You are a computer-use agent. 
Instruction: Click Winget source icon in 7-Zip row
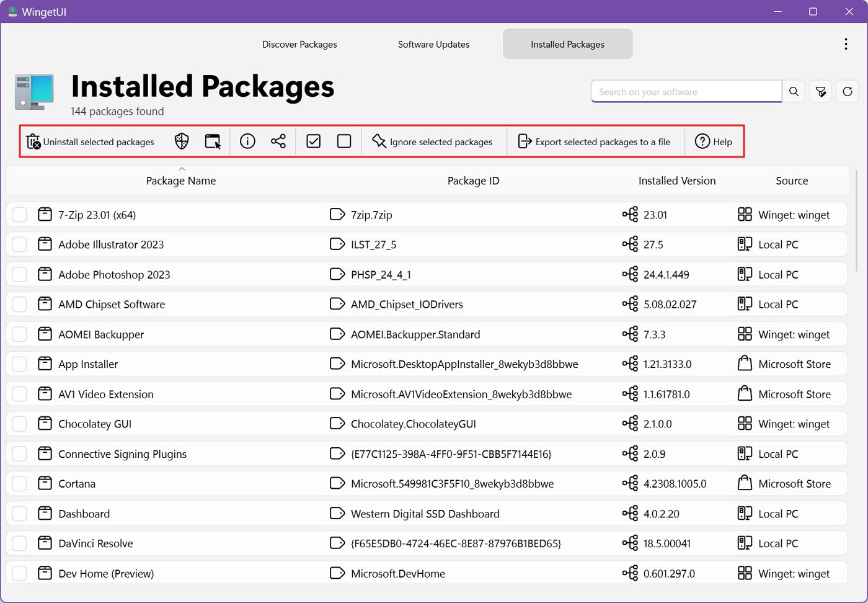(745, 215)
